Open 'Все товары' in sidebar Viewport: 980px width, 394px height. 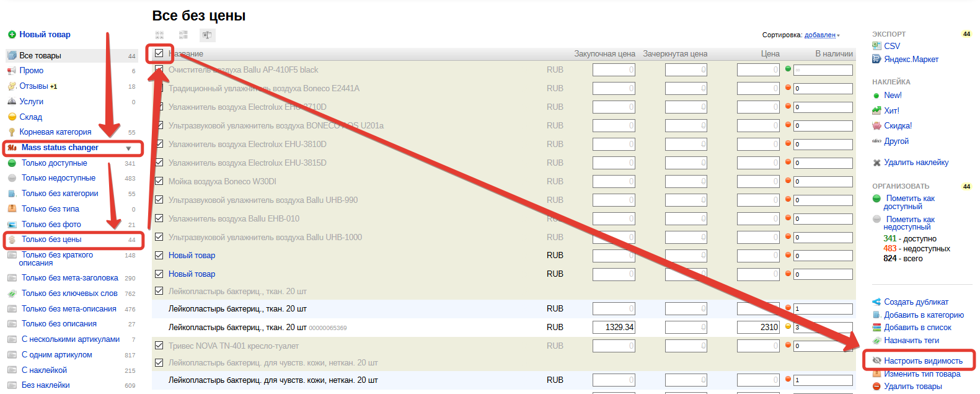40,56
